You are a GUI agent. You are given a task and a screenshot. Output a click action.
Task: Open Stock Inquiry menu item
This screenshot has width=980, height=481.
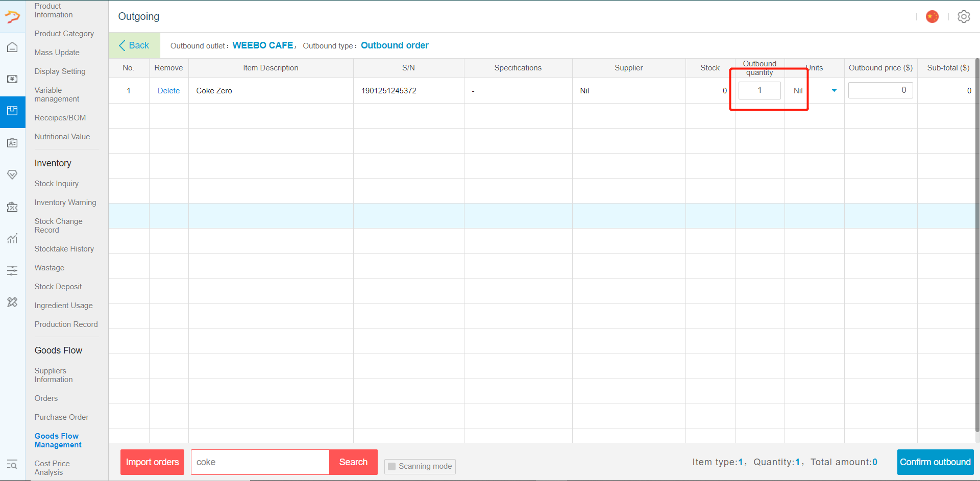(56, 184)
